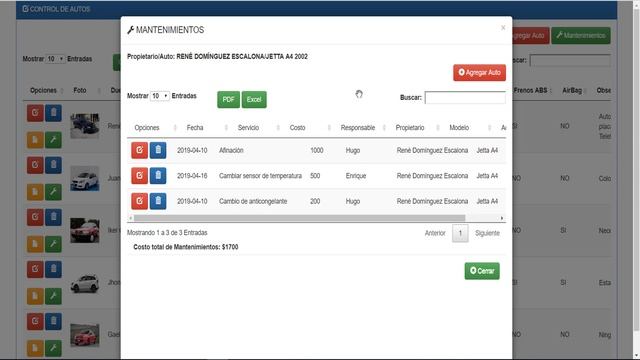Focus the dialog's Buscar search field
Screen dimensions: 640x360
click(465, 98)
